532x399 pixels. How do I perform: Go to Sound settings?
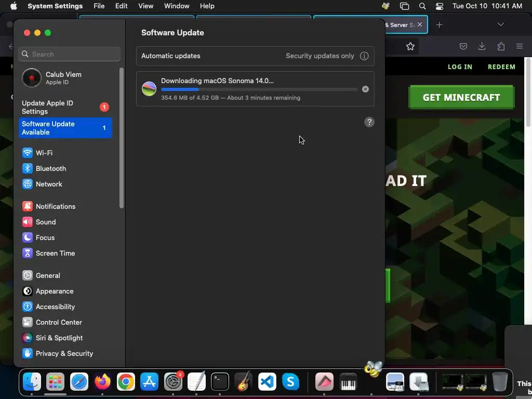(x=39, y=222)
